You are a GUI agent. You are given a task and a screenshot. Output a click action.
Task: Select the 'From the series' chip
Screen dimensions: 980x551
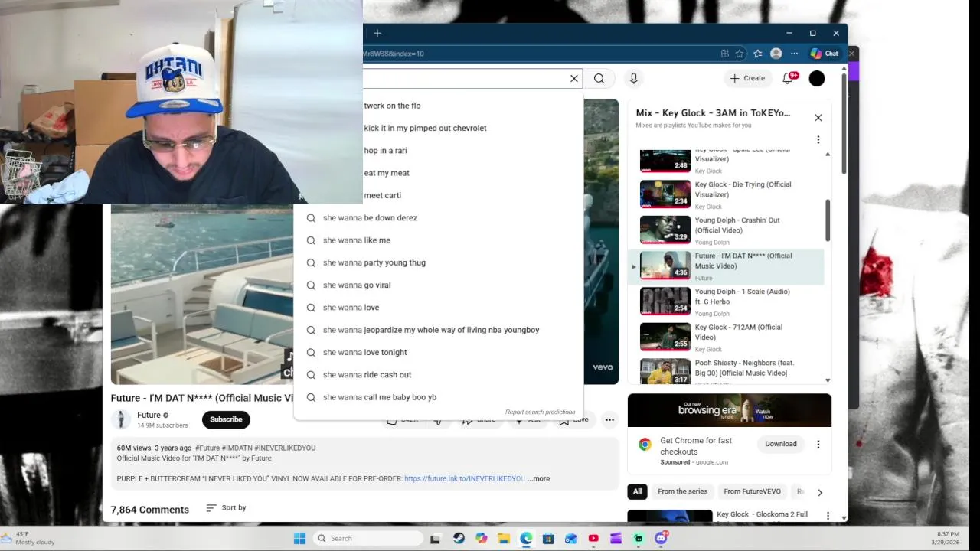coord(682,491)
